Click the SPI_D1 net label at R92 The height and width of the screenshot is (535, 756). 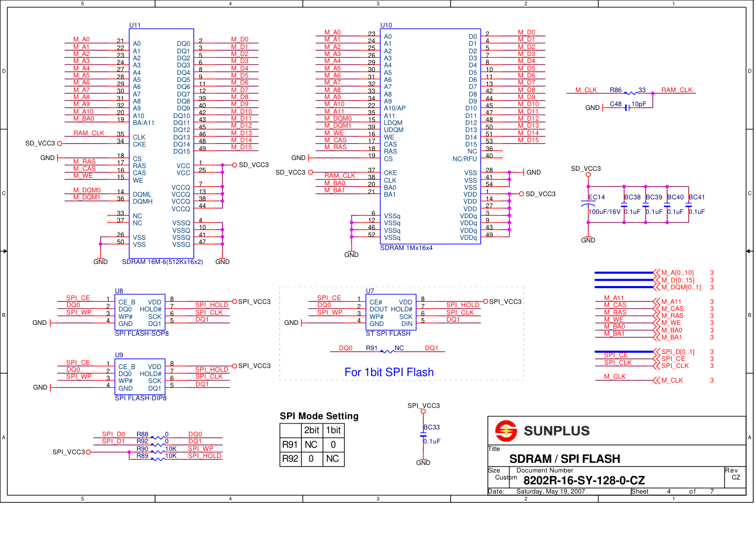click(113, 441)
